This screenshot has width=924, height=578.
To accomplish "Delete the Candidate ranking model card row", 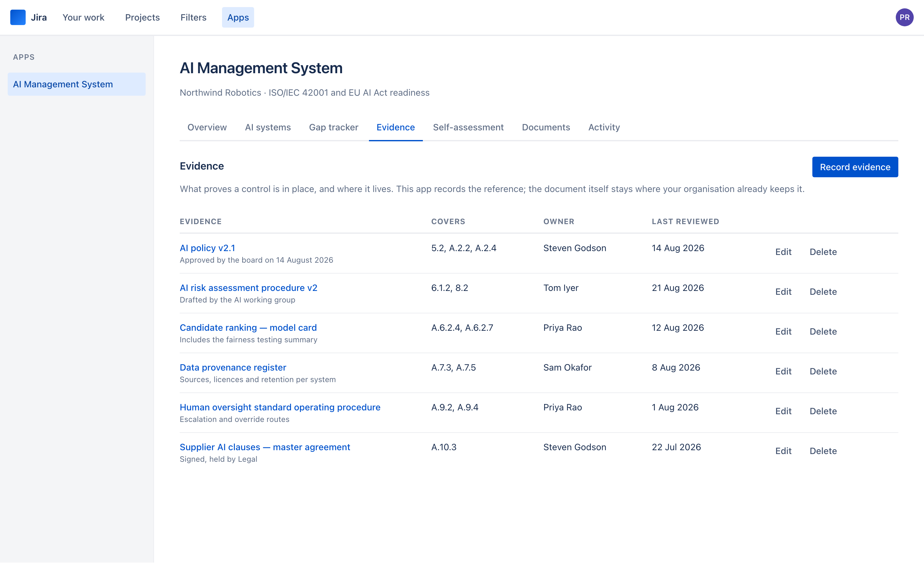I will click(x=823, y=331).
